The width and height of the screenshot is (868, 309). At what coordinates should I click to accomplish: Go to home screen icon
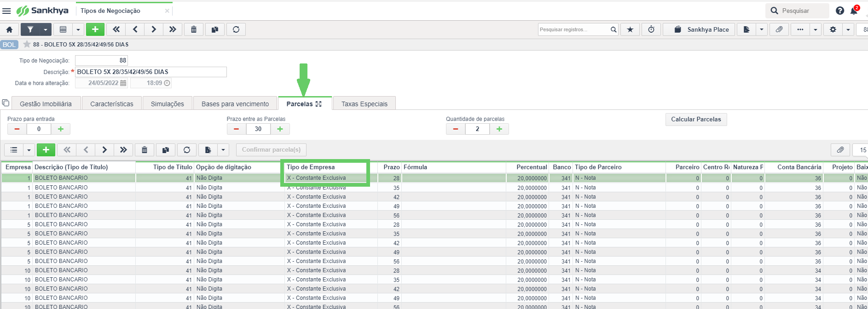coord(9,29)
